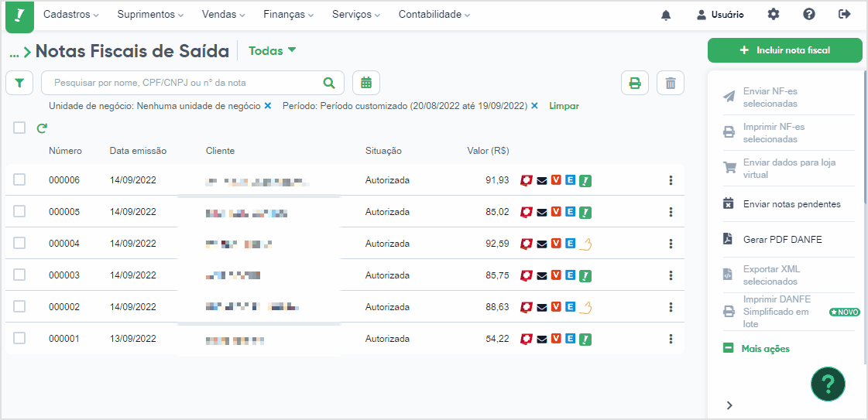Click the date 13/09/2022

(x=133, y=338)
